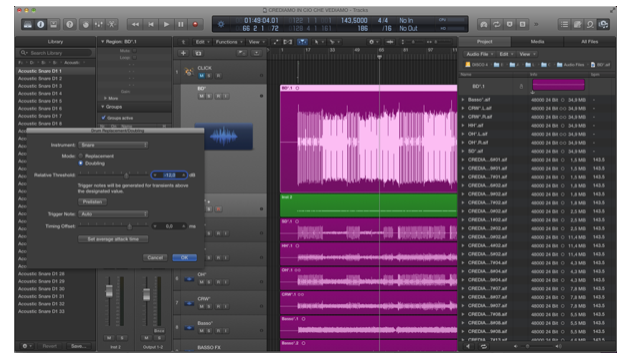Collapse the Region BD inspector triangle
The image size is (628, 361).
103,42
